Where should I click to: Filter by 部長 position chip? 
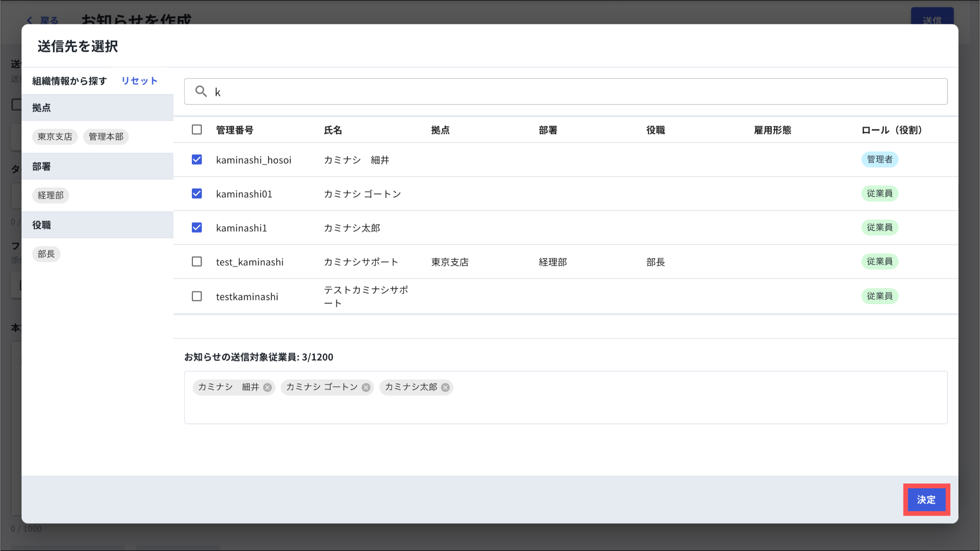(x=46, y=254)
